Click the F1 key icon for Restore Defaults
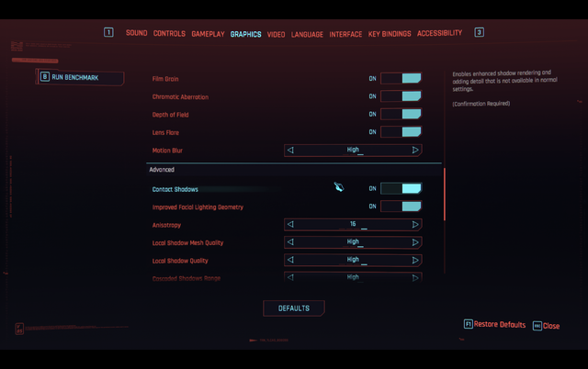Image resolution: width=588 pixels, height=369 pixels. (468, 324)
